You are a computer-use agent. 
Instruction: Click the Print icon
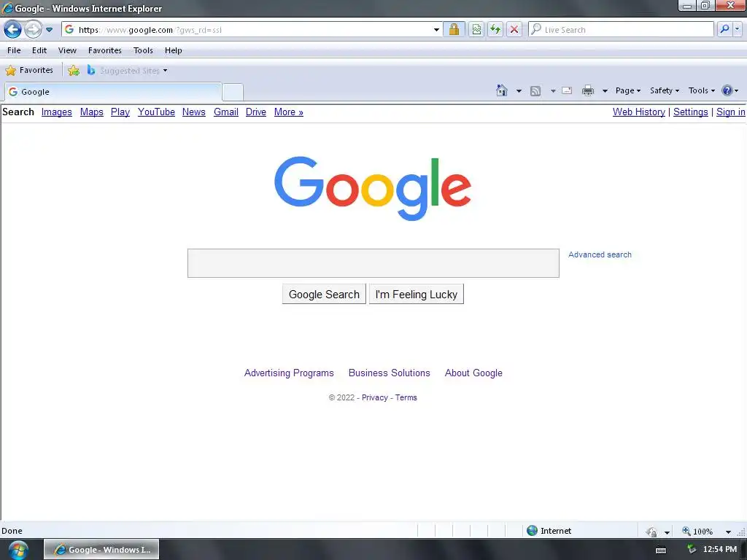click(588, 90)
